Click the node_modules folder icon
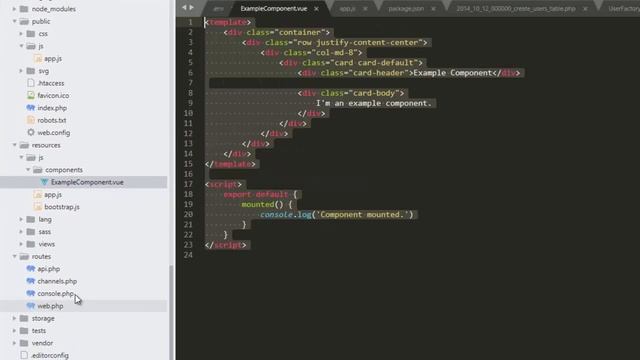640x360 pixels. pos(24,9)
